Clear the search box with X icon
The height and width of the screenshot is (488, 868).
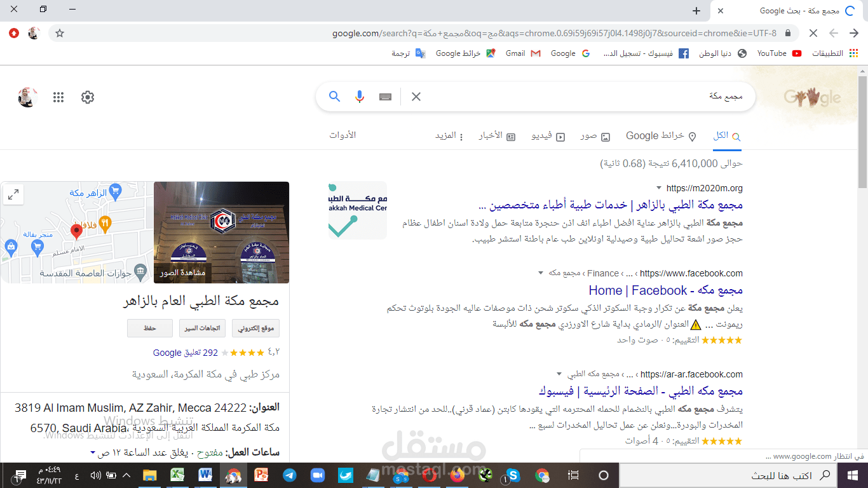coord(416,97)
